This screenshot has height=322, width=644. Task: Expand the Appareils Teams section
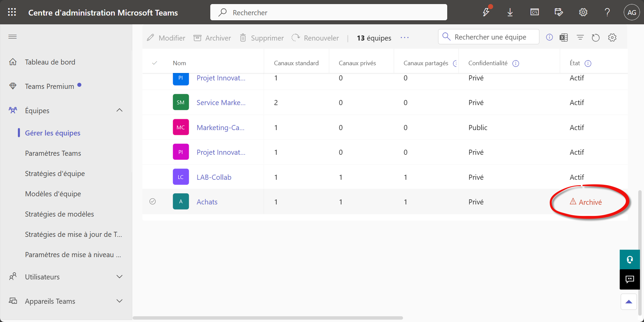(119, 301)
